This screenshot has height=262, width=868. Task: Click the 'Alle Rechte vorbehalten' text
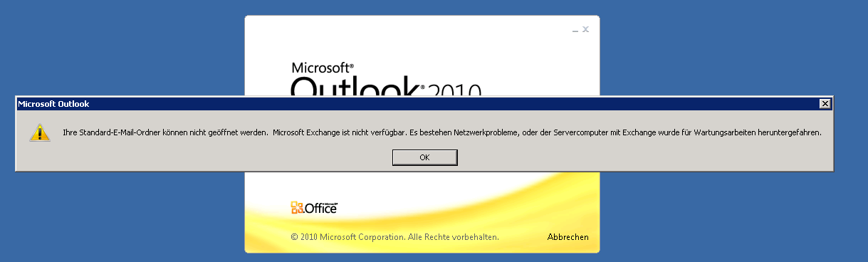[x=454, y=237]
